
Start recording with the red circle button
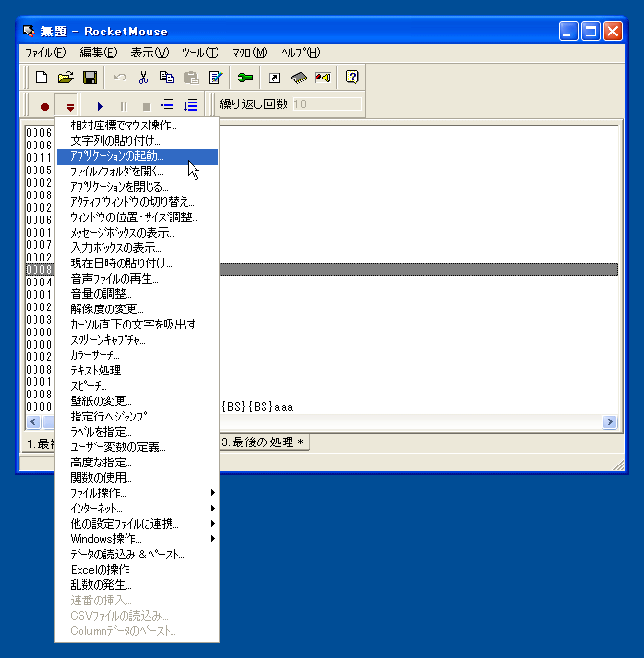click(x=44, y=107)
